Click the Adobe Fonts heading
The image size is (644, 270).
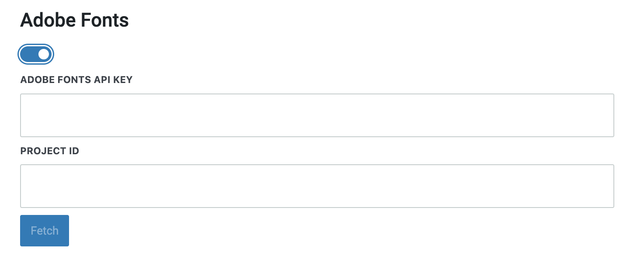75,20
